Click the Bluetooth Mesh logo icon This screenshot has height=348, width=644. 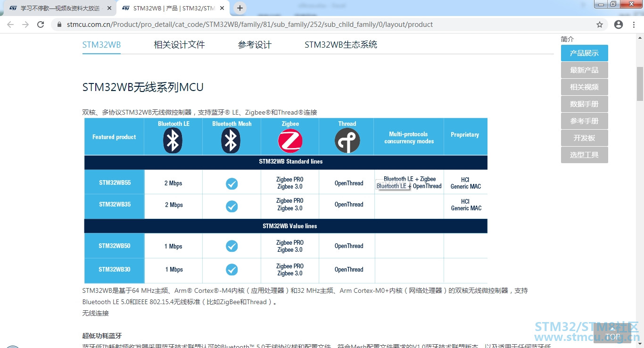(x=231, y=141)
